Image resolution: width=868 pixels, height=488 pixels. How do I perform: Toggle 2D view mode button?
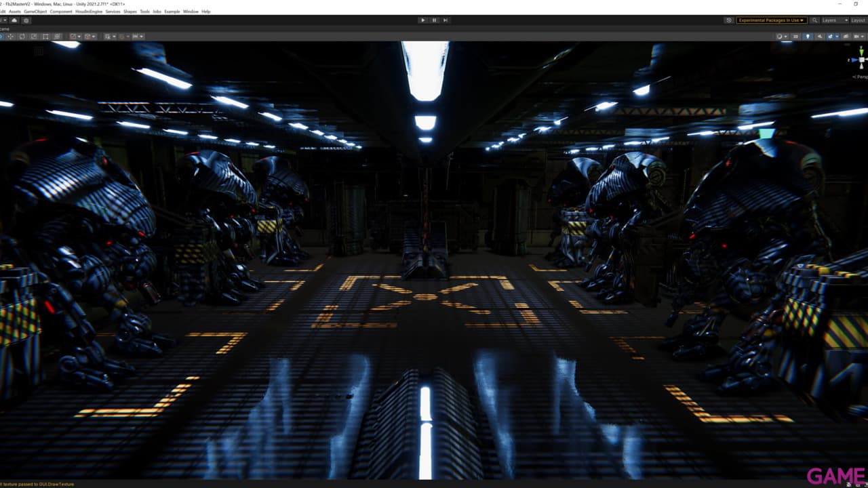pyautogui.click(x=795, y=37)
